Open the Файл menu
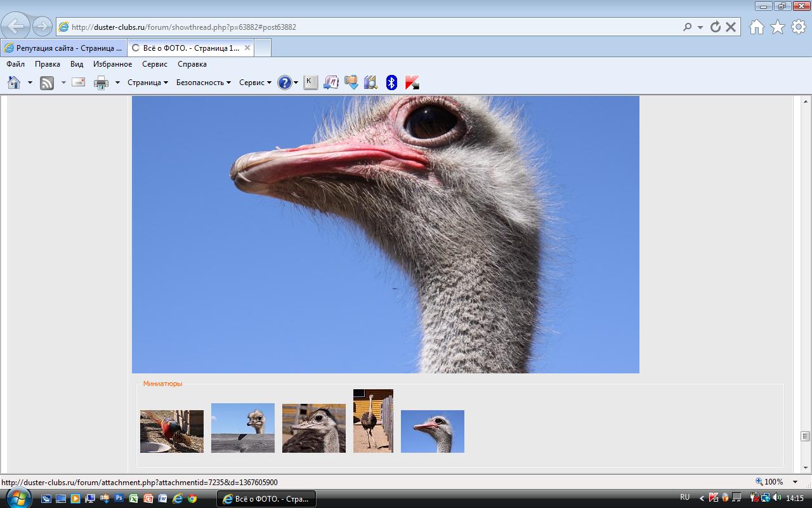 [x=15, y=64]
